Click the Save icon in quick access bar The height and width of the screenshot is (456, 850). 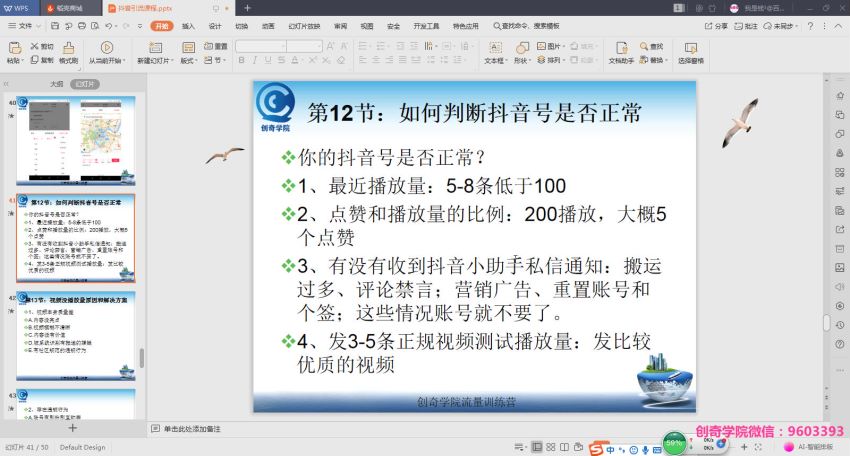pos(55,25)
